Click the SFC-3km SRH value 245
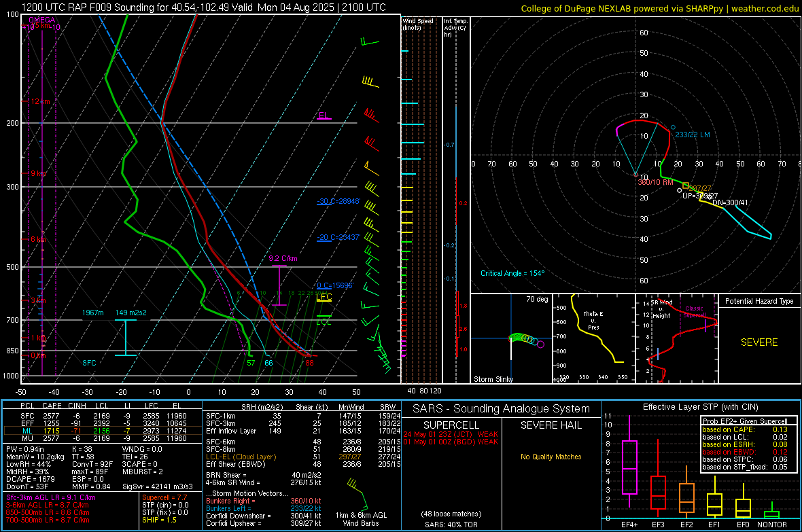The image size is (802, 532). click(x=275, y=423)
